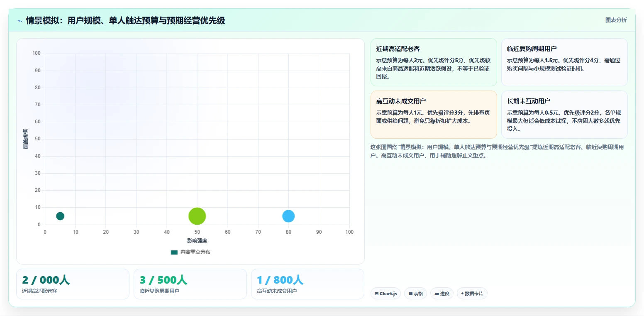This screenshot has width=644, height=316.
Task: Click the 数据卡片 chip's diamond icon
Action: 462,294
